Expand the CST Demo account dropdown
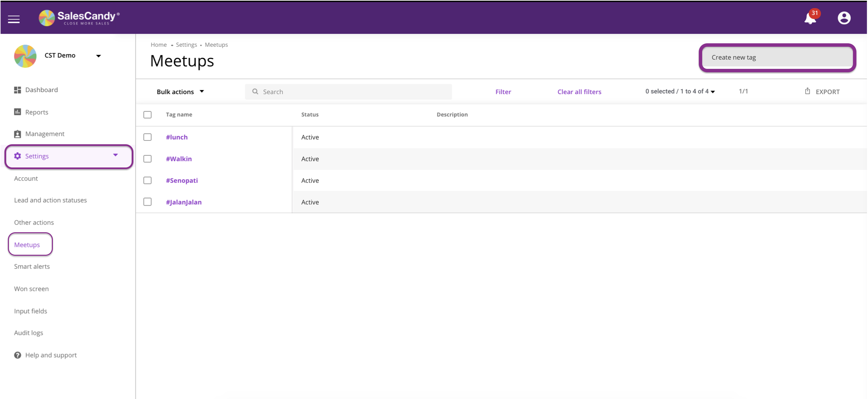The width and height of the screenshot is (868, 399). [x=98, y=56]
